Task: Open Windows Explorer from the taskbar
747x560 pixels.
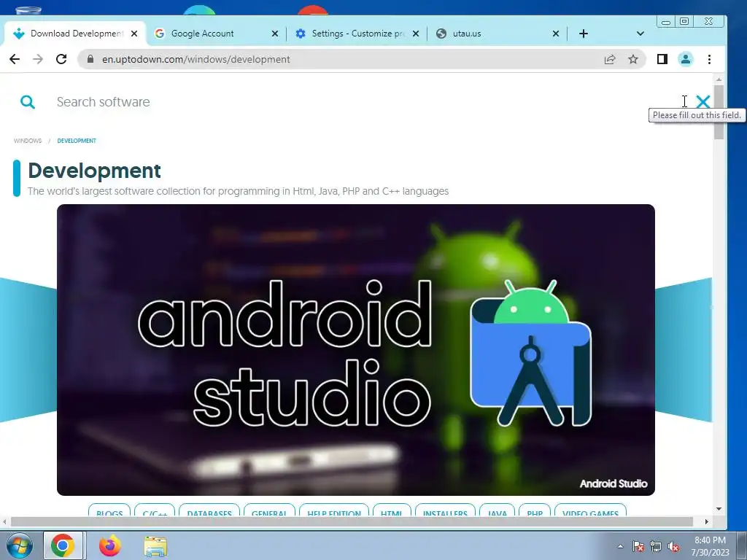Action: click(x=155, y=545)
